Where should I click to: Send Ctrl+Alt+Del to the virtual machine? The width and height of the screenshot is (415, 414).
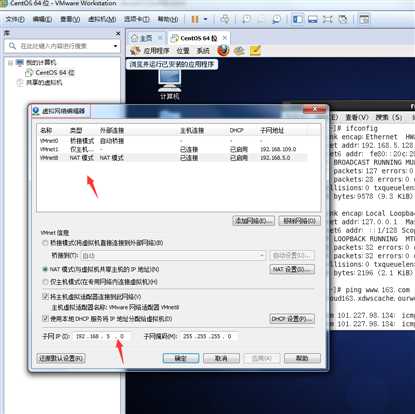click(225, 19)
